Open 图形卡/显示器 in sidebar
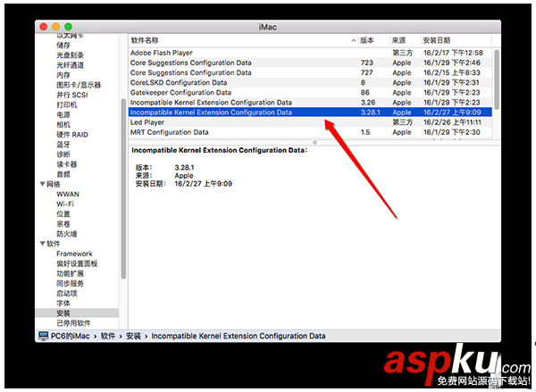Screen dimensions: 536x392 tap(79, 85)
